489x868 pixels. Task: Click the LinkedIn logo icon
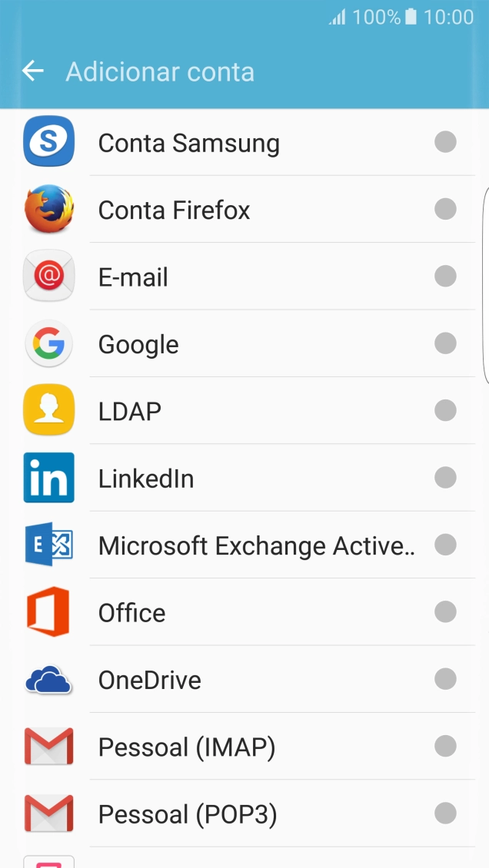[48, 478]
